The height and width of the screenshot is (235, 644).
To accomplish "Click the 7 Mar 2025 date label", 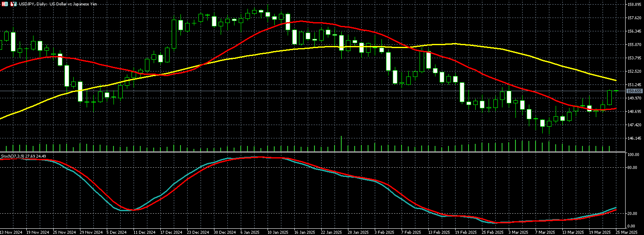I will [545, 232].
